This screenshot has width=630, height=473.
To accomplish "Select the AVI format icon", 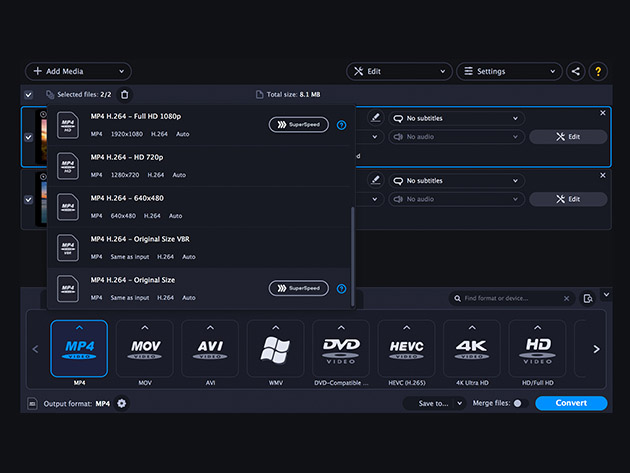I will pos(210,348).
